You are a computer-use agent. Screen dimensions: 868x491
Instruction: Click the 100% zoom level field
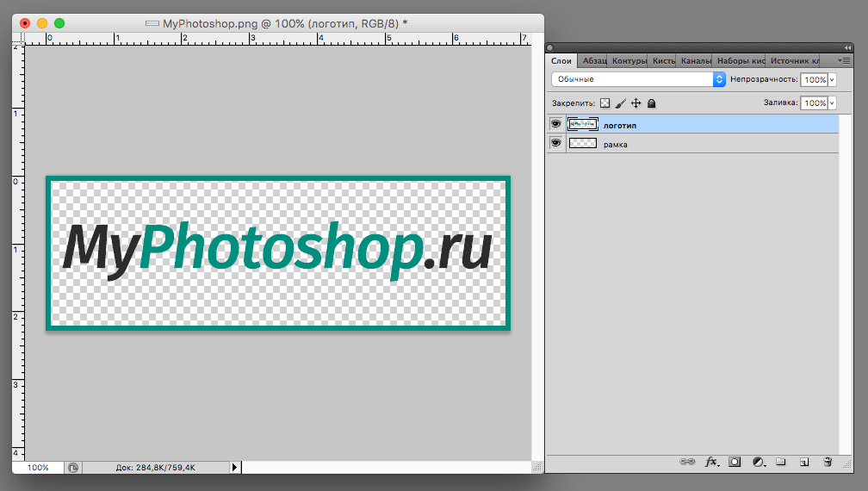[x=37, y=468]
